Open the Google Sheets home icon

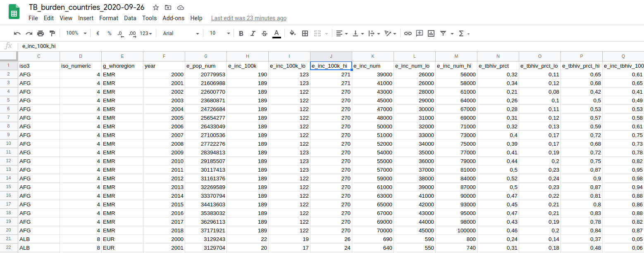tap(14, 12)
